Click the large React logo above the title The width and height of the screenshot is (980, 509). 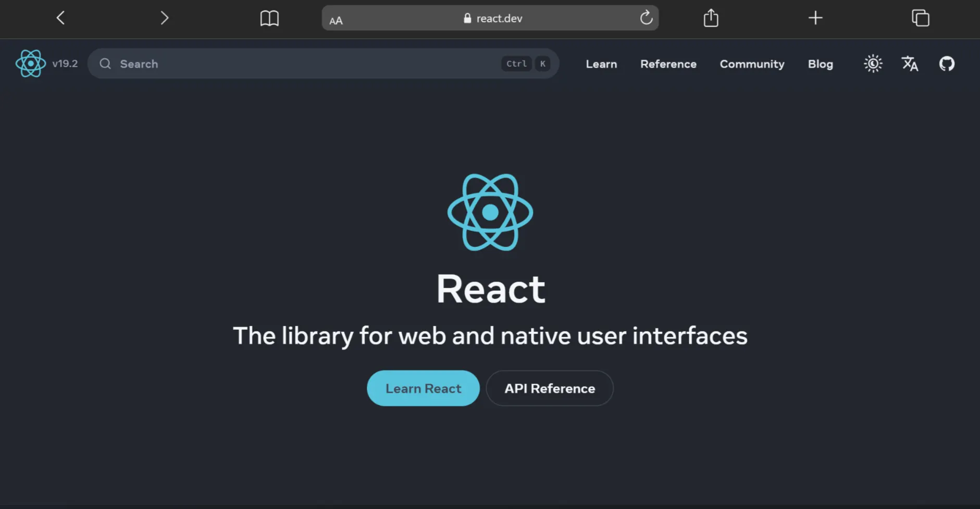[x=490, y=212]
